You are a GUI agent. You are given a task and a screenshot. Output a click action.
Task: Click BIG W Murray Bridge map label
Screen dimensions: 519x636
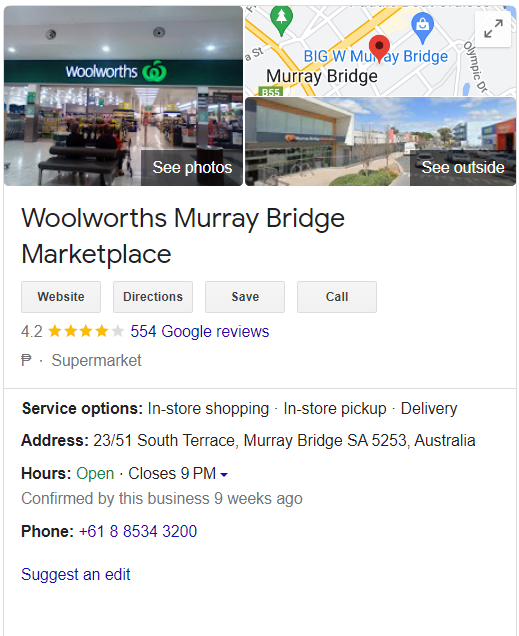(376, 56)
